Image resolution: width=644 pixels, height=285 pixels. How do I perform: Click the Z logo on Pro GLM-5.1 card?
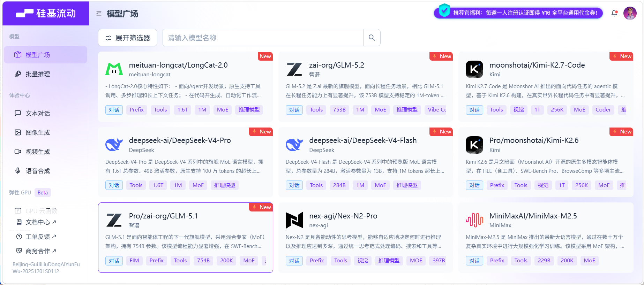114,220
